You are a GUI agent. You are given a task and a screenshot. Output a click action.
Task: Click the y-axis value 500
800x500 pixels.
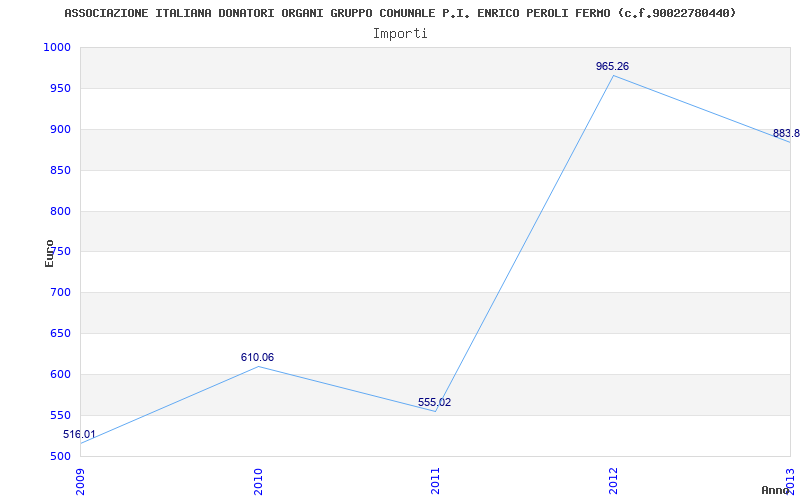(59, 457)
